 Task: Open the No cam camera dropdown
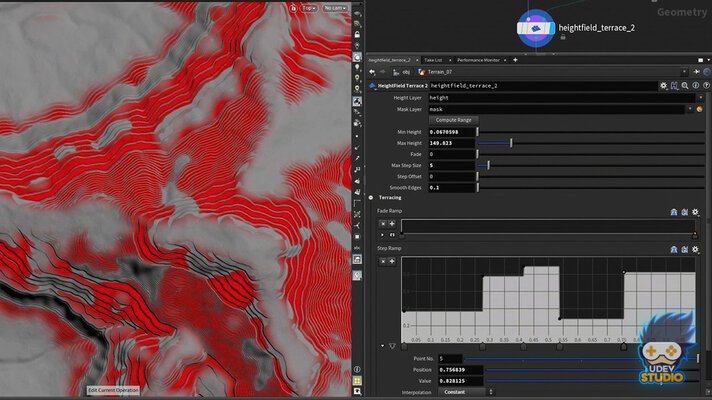334,8
